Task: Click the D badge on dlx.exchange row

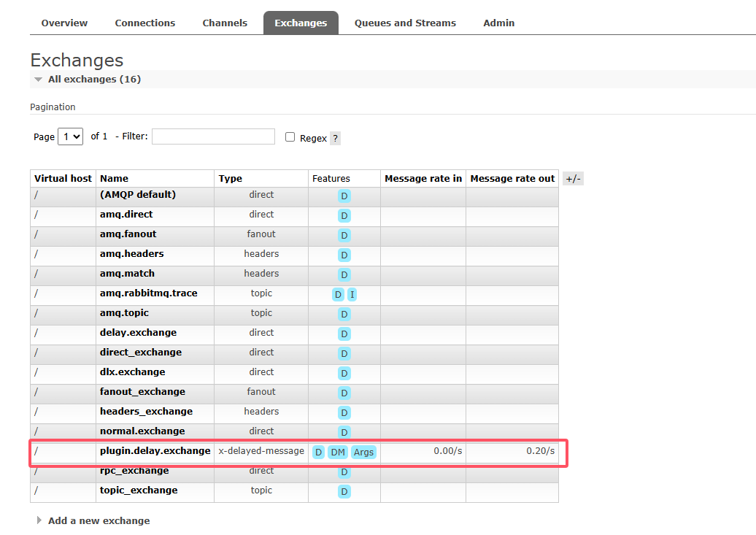Action: click(x=344, y=374)
